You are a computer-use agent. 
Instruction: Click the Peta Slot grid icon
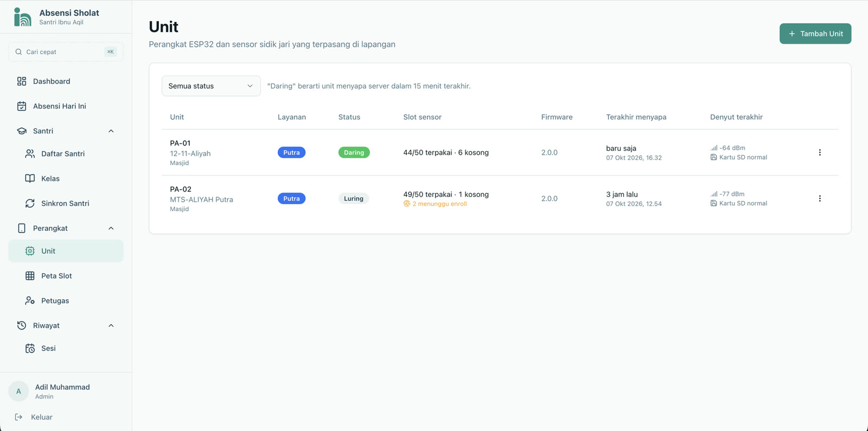point(30,276)
